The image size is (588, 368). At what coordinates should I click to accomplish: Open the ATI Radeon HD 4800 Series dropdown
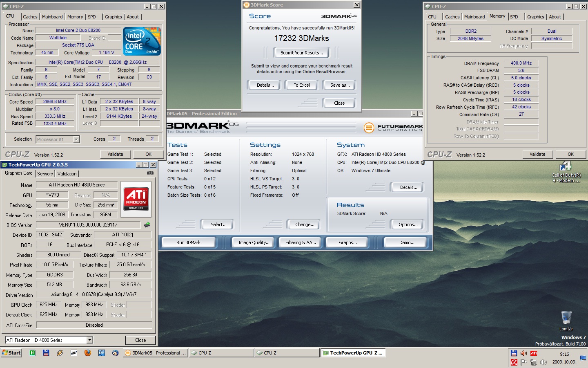coord(89,340)
